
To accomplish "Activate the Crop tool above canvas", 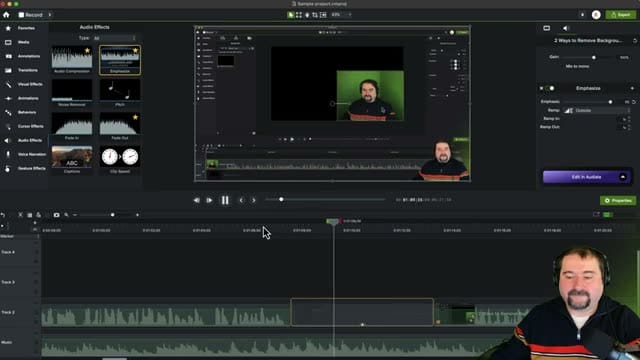I will tap(315, 15).
